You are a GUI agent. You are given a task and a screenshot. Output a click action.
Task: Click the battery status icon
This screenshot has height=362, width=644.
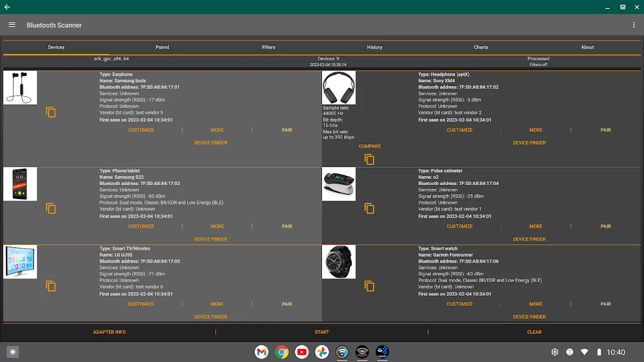pyautogui.click(x=599, y=352)
